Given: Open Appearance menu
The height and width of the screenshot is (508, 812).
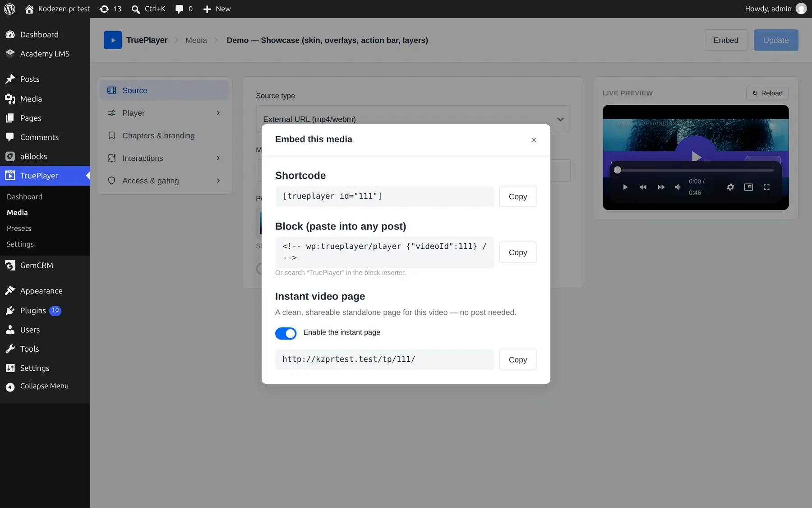Looking at the screenshot, I should (45, 291).
